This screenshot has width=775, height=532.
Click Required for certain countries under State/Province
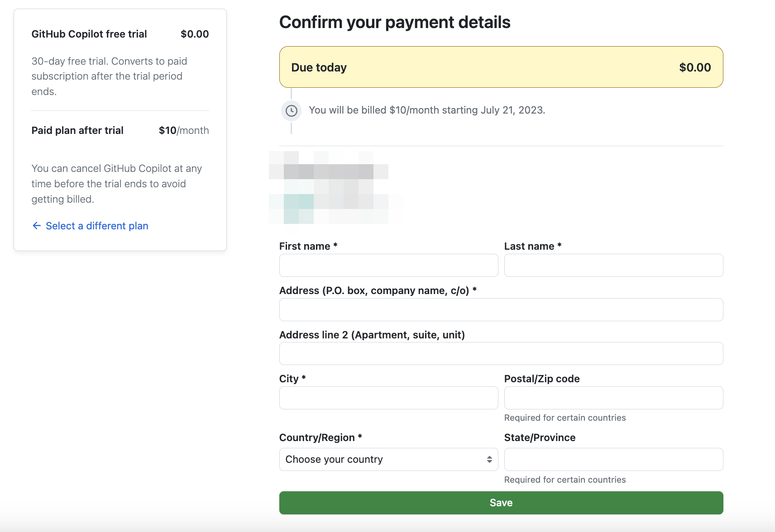click(x=565, y=480)
